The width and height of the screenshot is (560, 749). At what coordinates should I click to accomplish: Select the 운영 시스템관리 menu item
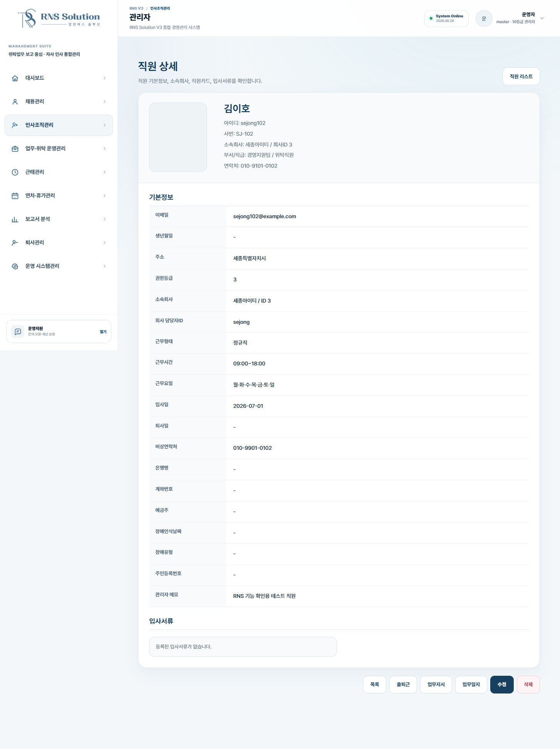click(x=59, y=266)
